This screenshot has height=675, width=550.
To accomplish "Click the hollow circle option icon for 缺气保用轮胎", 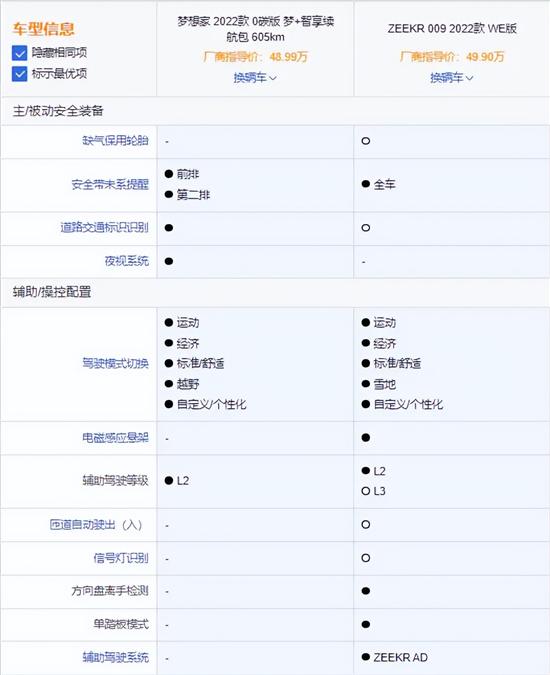I will point(366,141).
